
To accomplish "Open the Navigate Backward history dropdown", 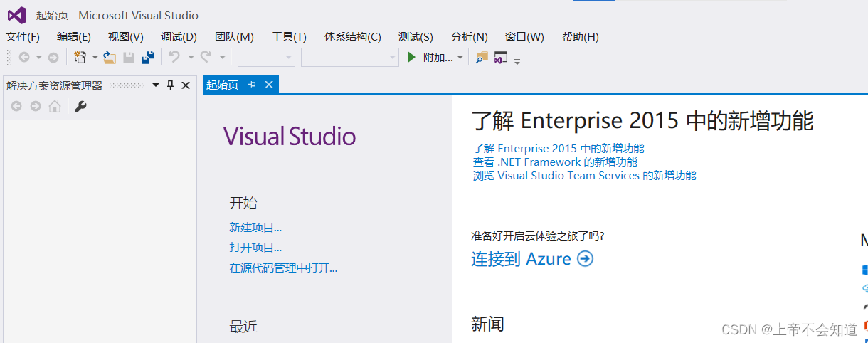I will click(38, 58).
